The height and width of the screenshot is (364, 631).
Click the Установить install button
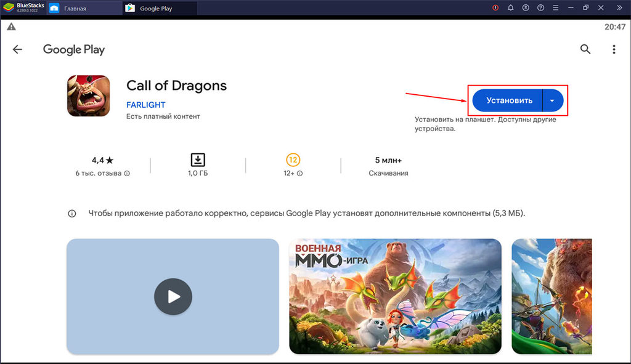[x=508, y=100]
